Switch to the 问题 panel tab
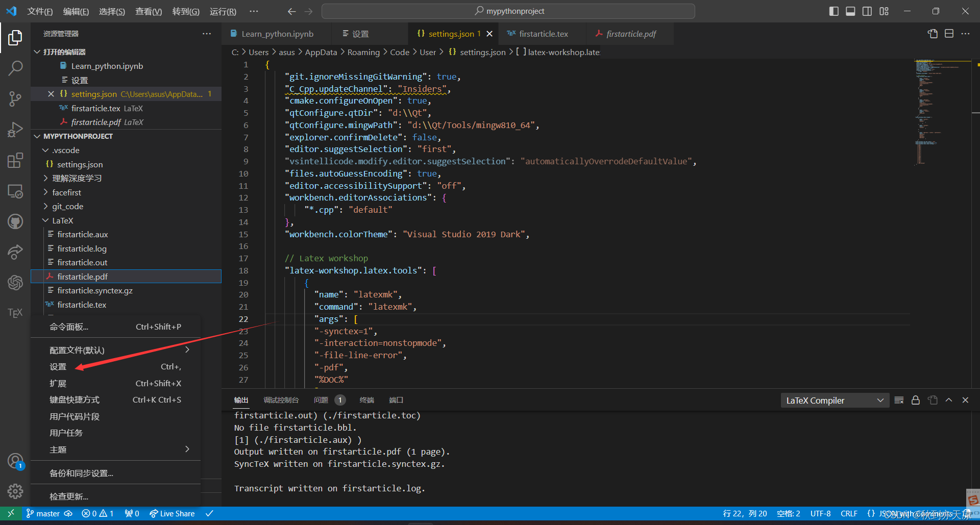 pyautogui.click(x=329, y=400)
